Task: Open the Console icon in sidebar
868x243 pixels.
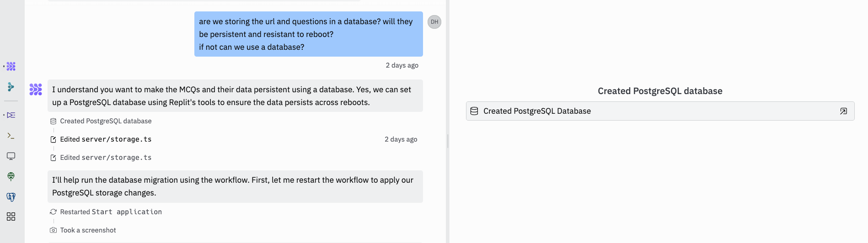Action: pos(11,115)
